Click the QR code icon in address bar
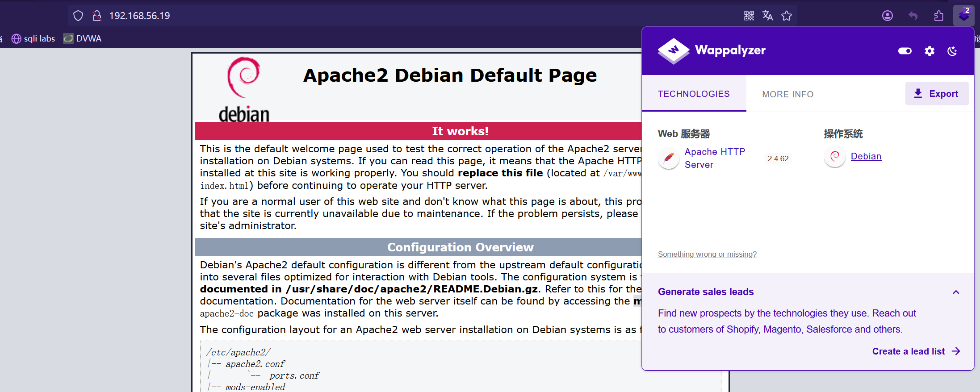The width and height of the screenshot is (980, 392). [749, 16]
